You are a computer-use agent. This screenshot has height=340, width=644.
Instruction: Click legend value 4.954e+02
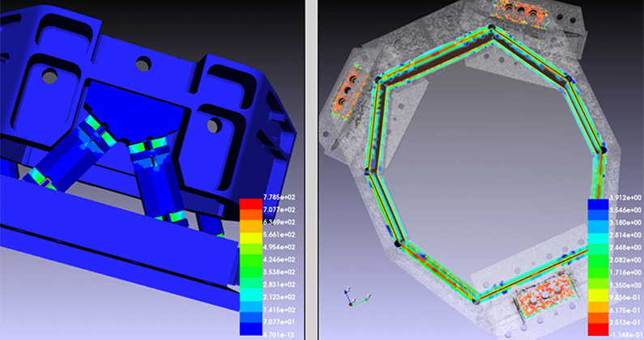279,247
